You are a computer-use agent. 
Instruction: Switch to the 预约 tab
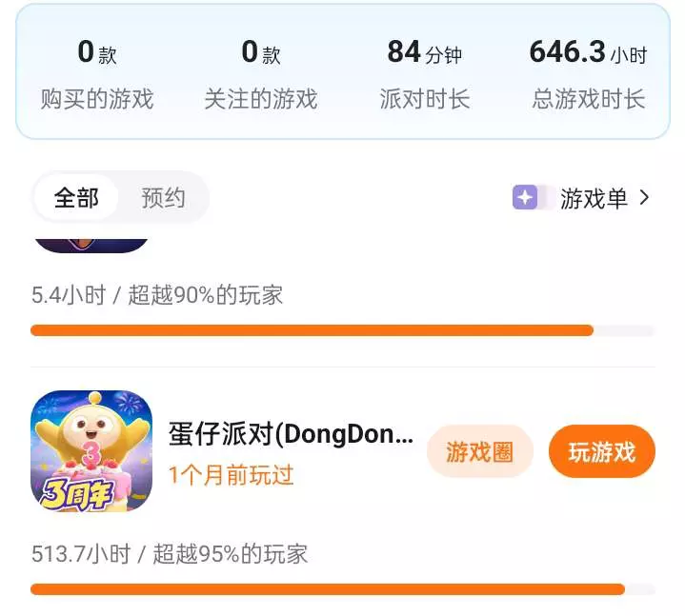pos(163,197)
